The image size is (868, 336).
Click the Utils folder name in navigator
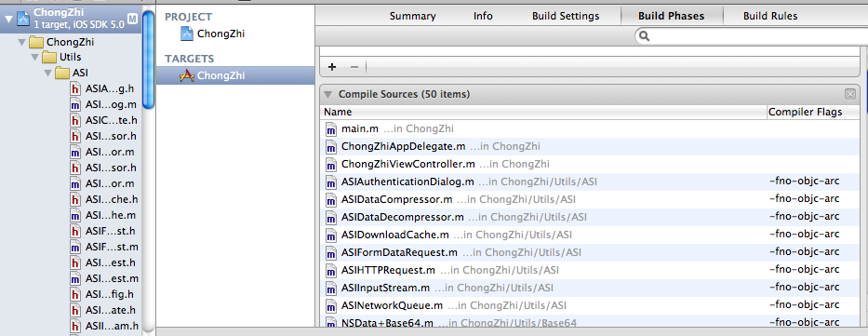point(71,57)
